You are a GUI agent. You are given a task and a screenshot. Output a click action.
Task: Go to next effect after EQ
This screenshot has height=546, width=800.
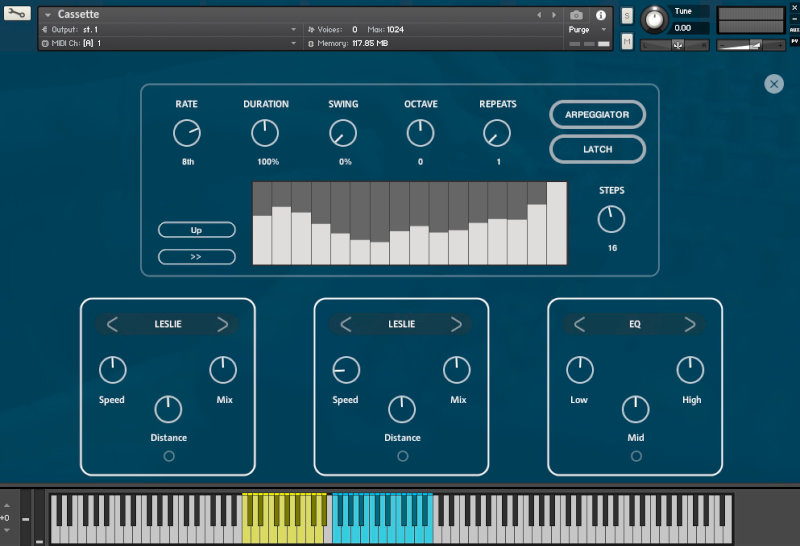click(689, 324)
